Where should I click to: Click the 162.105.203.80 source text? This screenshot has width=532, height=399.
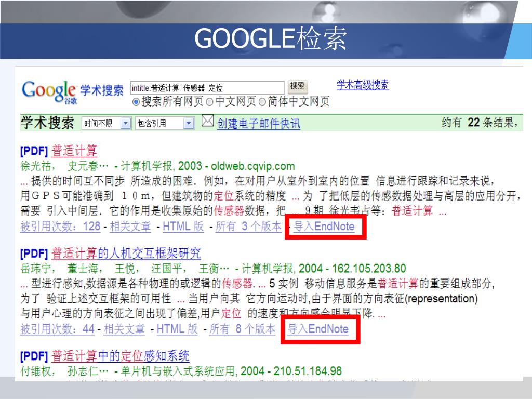(369, 269)
